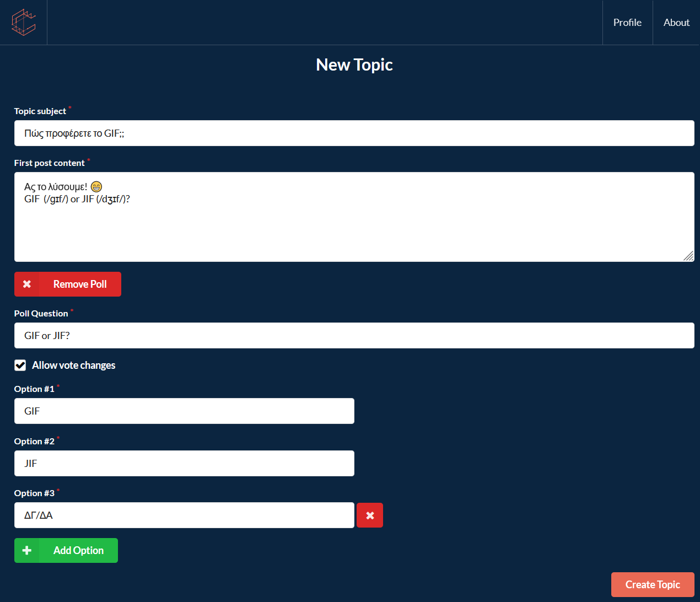Focus the Option #3 text field
Screen dimensions: 700x602
click(x=184, y=515)
